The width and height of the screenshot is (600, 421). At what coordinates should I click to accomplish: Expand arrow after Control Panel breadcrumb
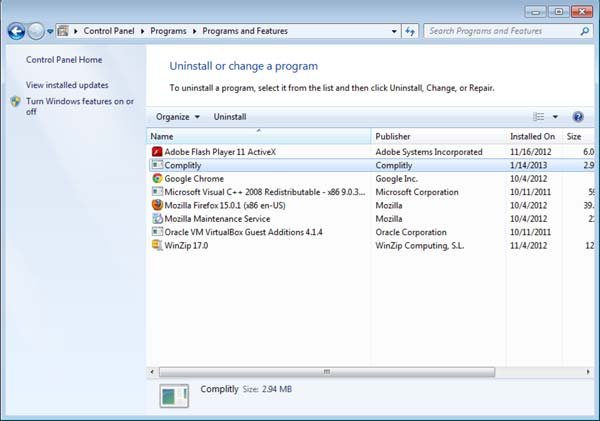(142, 31)
